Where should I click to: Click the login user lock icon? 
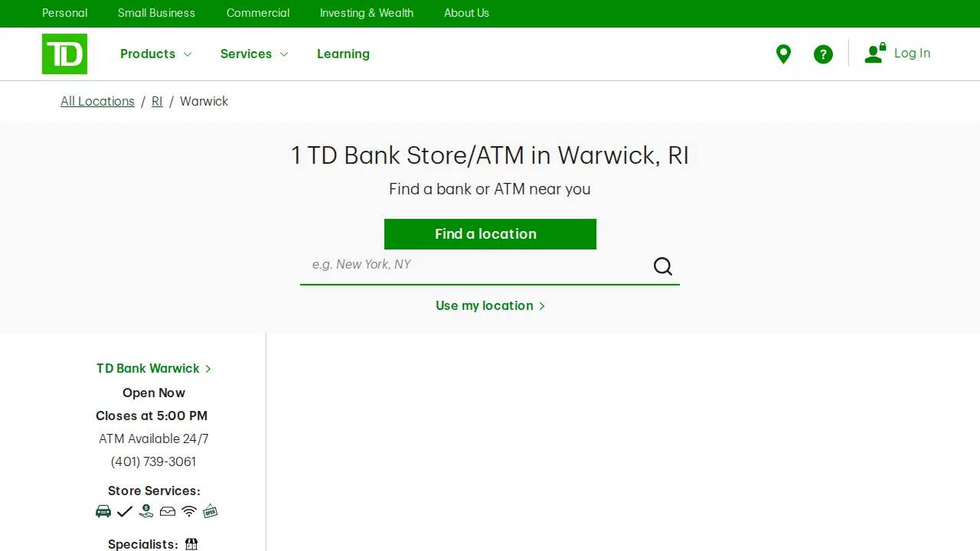tap(875, 53)
